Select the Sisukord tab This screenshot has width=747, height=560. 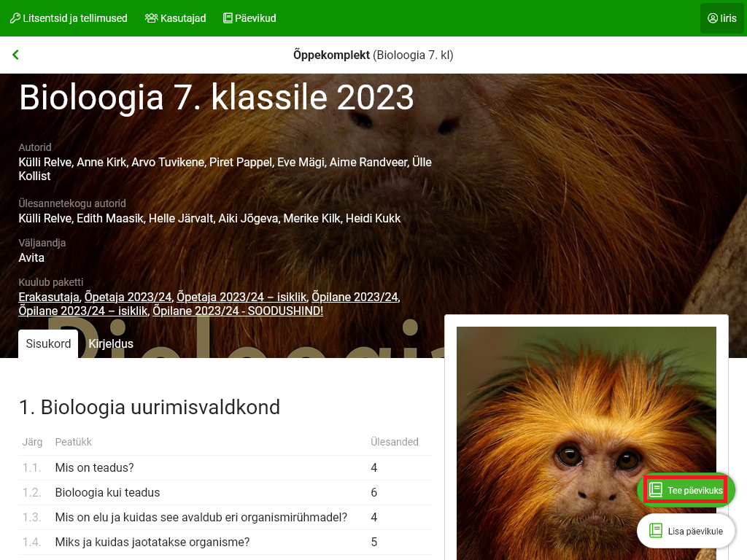[48, 343]
